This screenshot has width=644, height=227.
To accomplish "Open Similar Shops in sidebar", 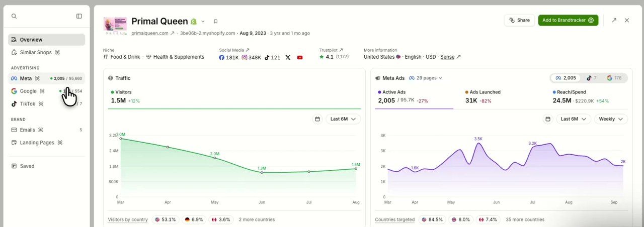I will [x=46, y=52].
